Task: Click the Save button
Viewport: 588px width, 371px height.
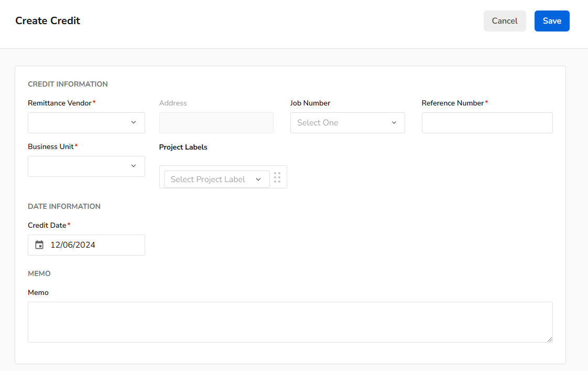Action: (x=552, y=21)
